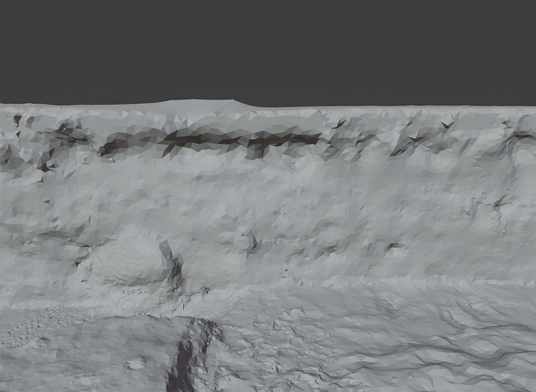Select the dark vertical crack beside the mound
This screenshot has width=536, height=392.
(x=173, y=262)
